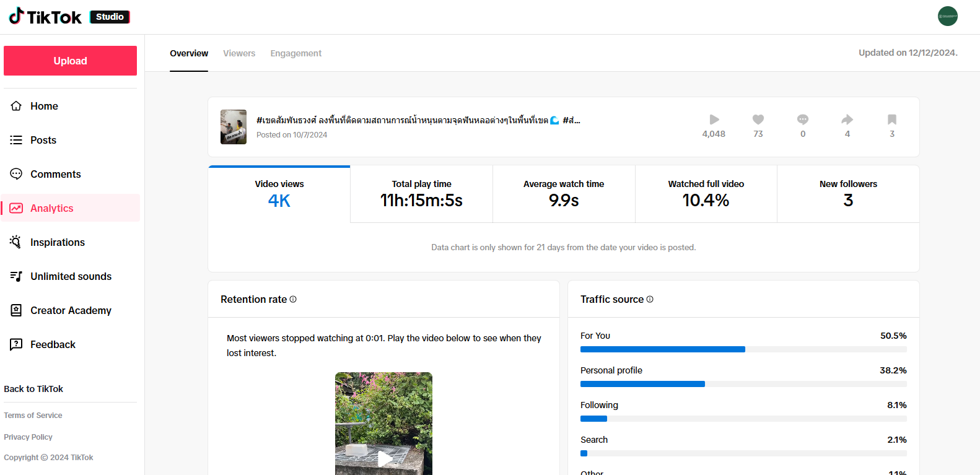Open Posts from the sidebar

tap(43, 140)
